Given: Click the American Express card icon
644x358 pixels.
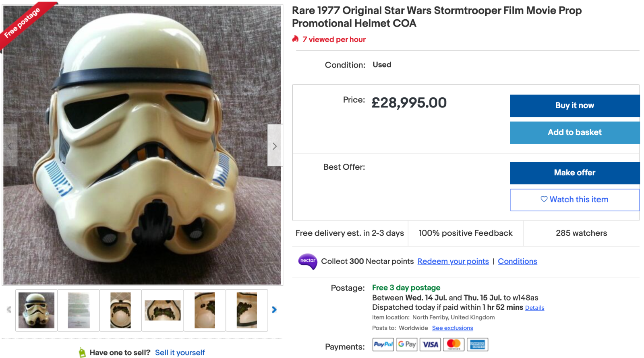Looking at the screenshot, I should tap(477, 344).
